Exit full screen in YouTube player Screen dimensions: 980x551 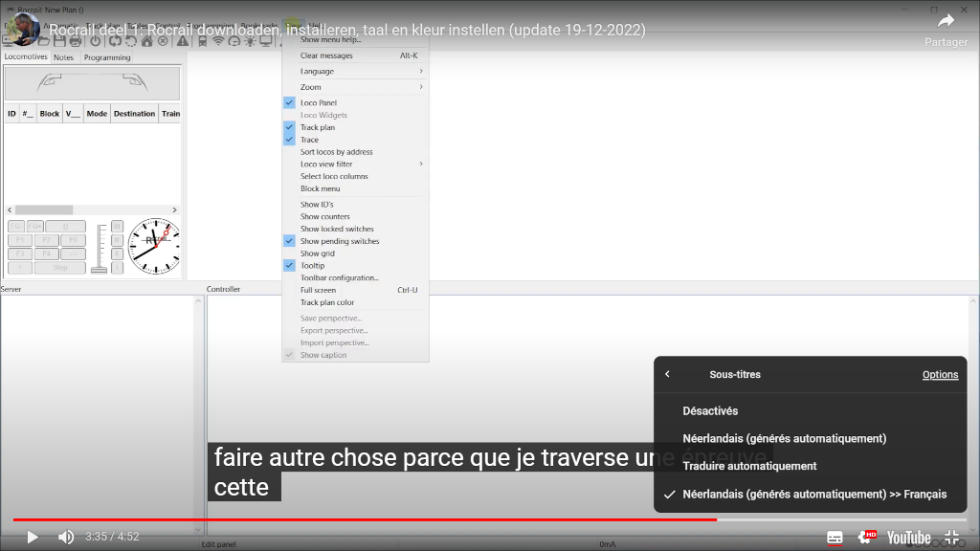tap(952, 538)
